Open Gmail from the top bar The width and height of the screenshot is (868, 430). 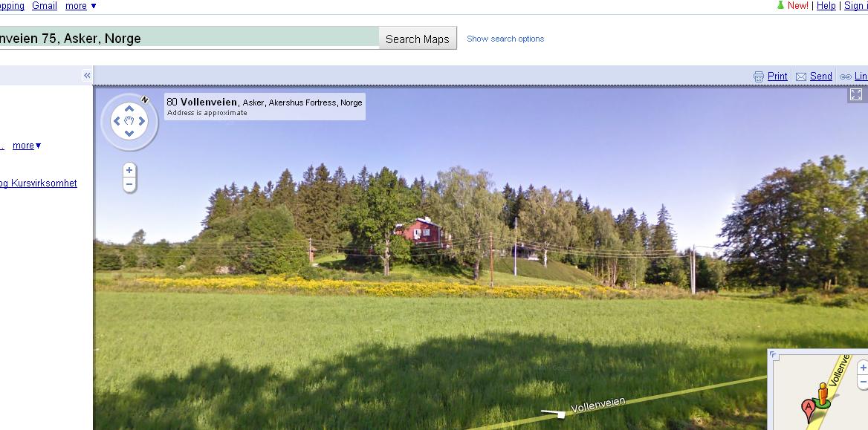pos(45,5)
